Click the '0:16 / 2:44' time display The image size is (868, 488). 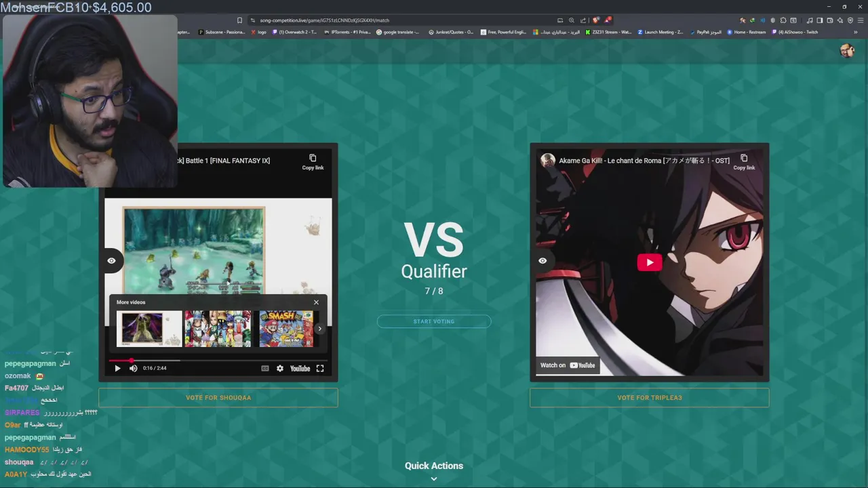(155, 369)
